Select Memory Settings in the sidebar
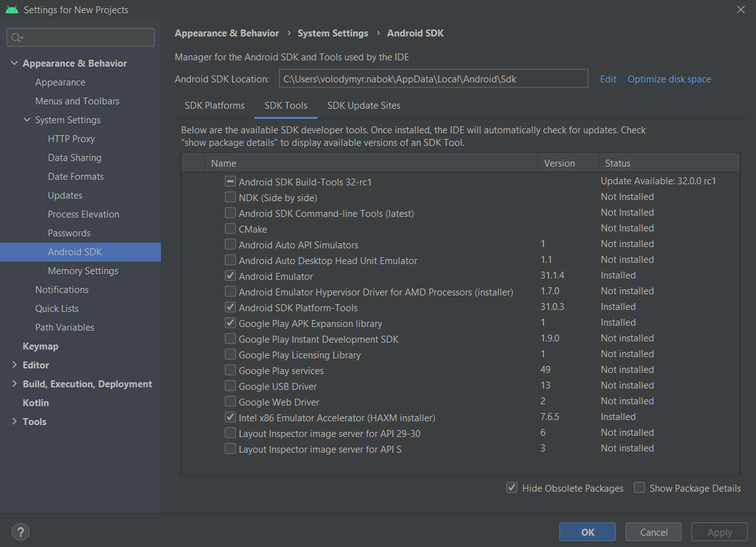This screenshot has width=756, height=547. 83,271
